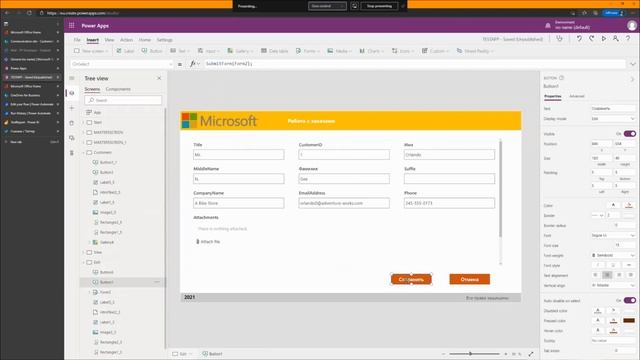
Task: Open the Charts dropdown
Action: tap(371, 51)
